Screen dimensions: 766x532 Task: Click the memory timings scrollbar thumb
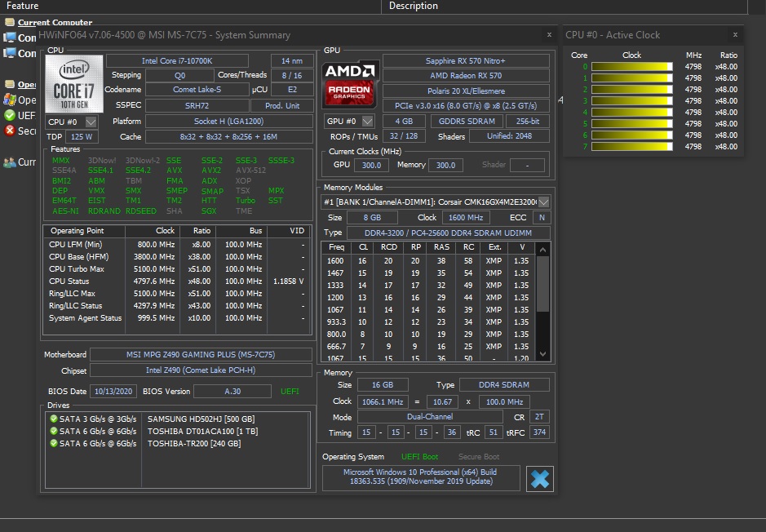(x=542, y=284)
